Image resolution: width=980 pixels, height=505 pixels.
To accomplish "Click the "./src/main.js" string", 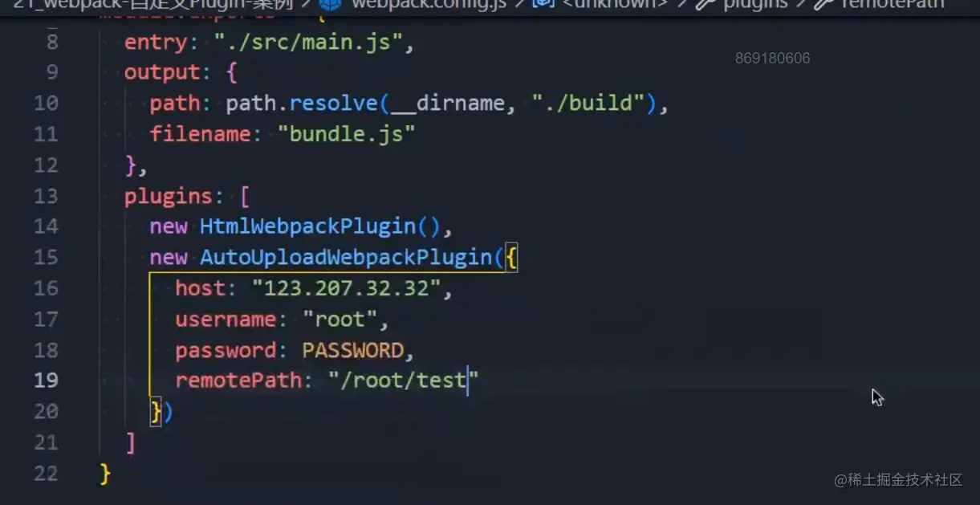I will tap(308, 42).
